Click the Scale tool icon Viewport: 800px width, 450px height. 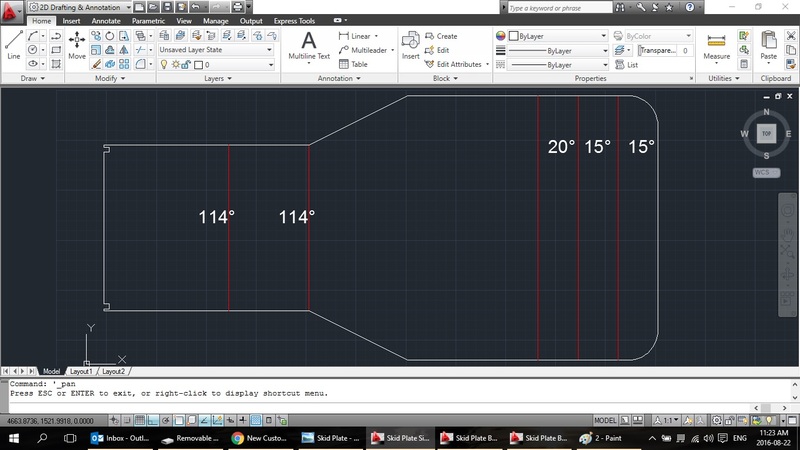96,50
